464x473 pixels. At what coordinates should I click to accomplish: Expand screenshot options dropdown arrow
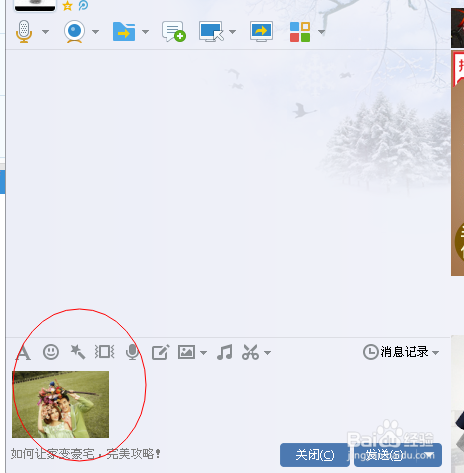(267, 353)
